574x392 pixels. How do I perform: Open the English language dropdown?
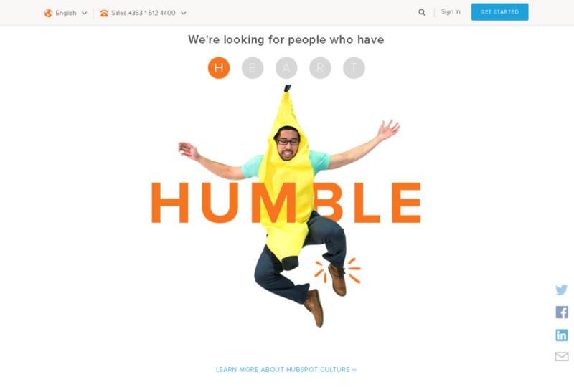pyautogui.click(x=66, y=13)
